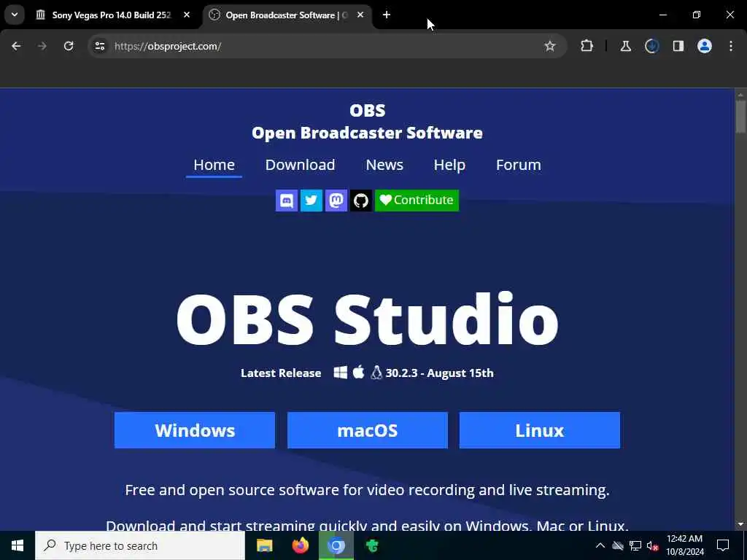The image size is (747, 560).
Task: Toggle the browser side panel
Action: (x=678, y=46)
